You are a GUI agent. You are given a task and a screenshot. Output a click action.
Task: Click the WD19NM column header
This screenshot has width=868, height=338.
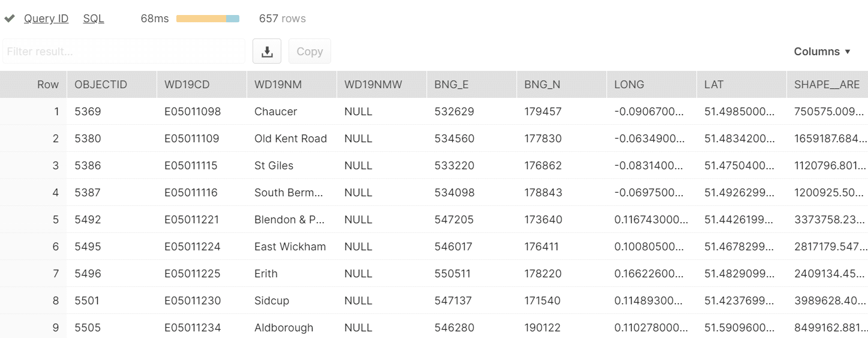pyautogui.click(x=292, y=85)
